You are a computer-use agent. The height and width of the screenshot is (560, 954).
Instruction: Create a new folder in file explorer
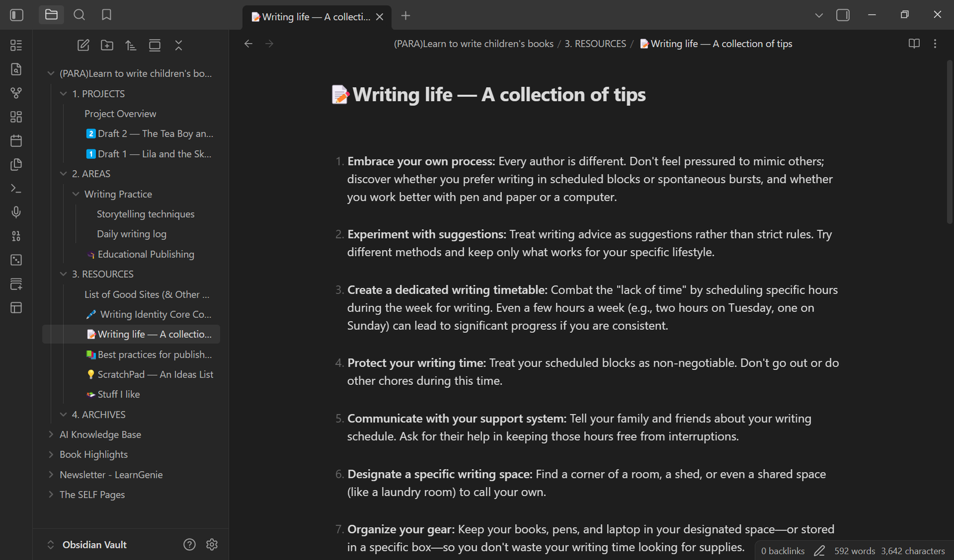point(107,45)
